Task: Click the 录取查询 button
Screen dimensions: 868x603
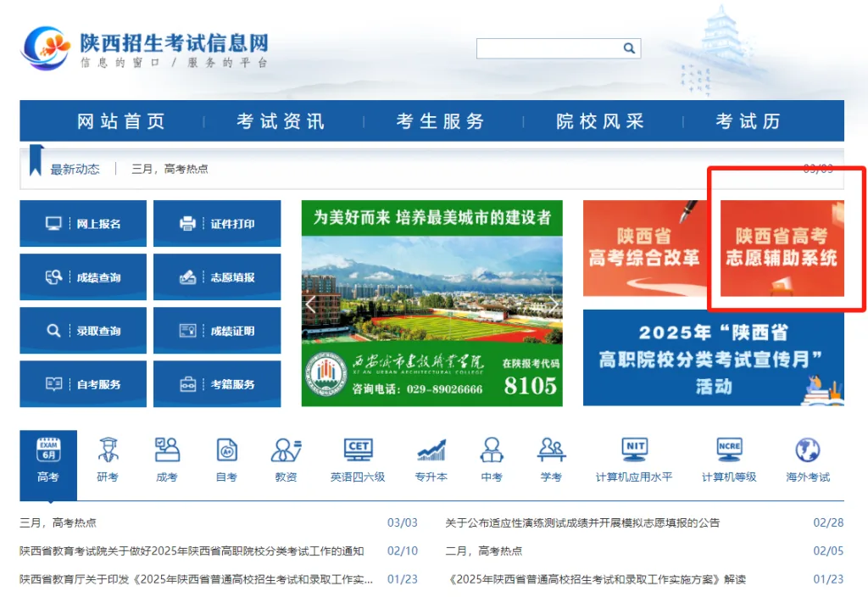Action: click(x=83, y=331)
